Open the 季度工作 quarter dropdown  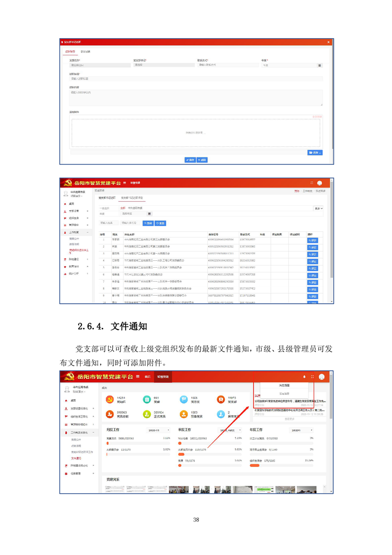point(229,430)
